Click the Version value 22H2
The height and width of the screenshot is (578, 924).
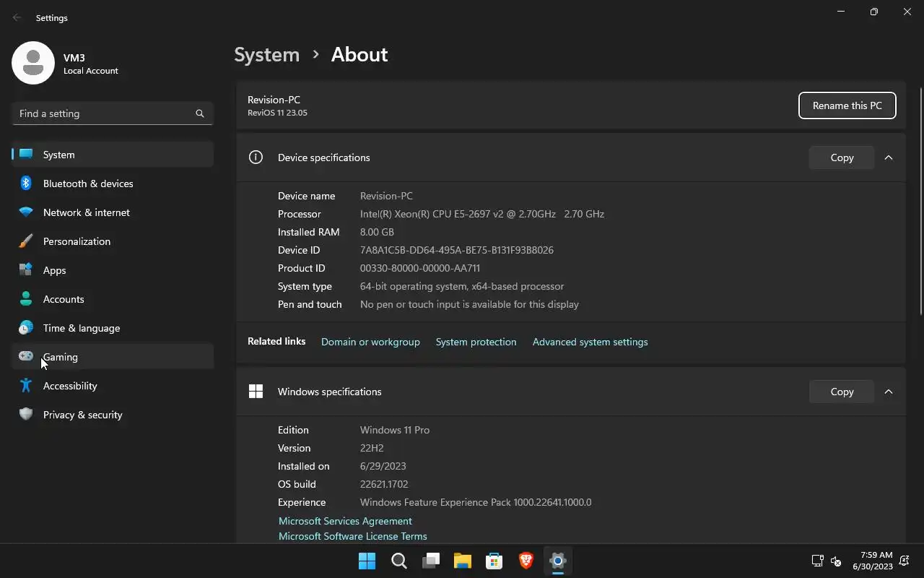click(x=372, y=448)
